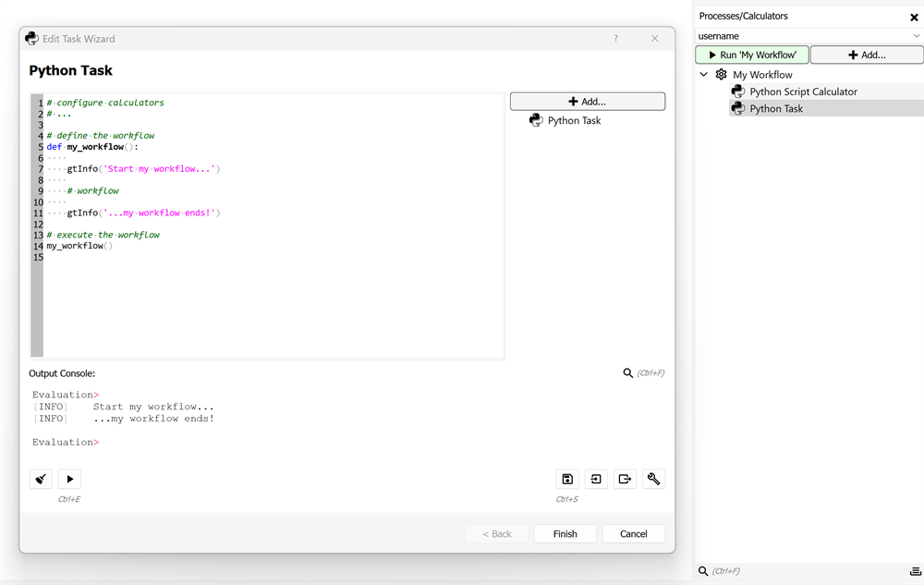Click Add button in Processes/Calculators panel

[x=867, y=55]
